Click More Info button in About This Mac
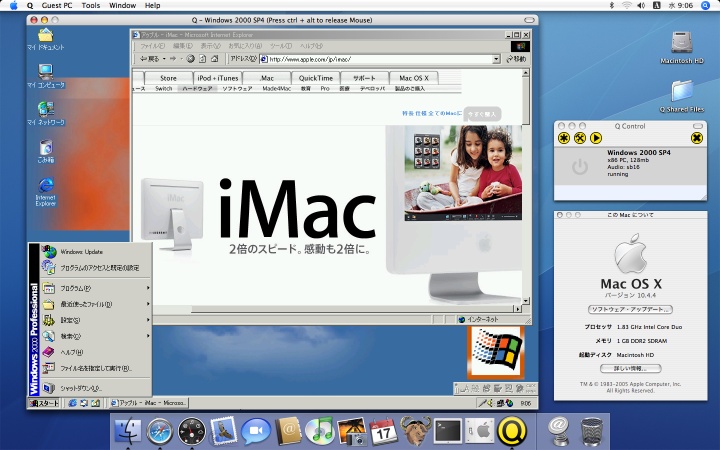 630,368
